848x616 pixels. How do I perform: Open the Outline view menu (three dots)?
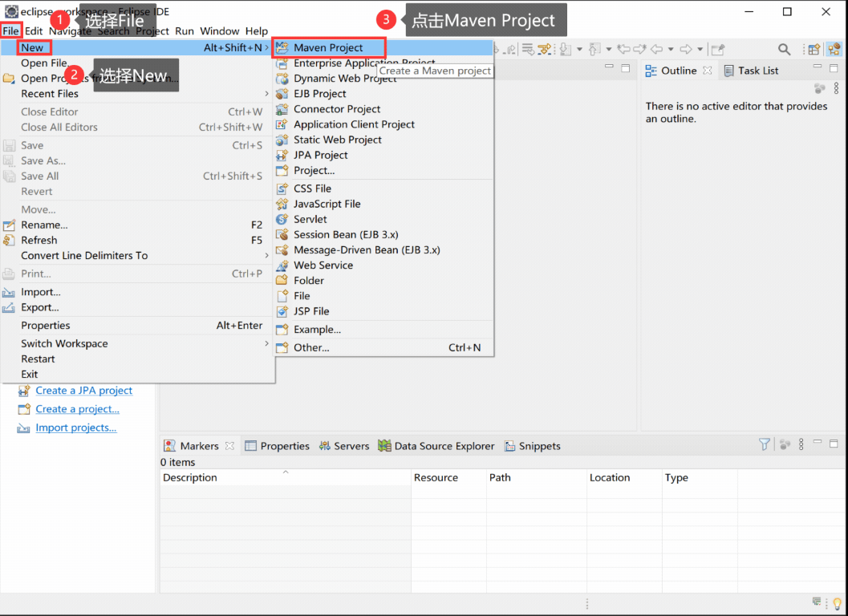tap(836, 88)
